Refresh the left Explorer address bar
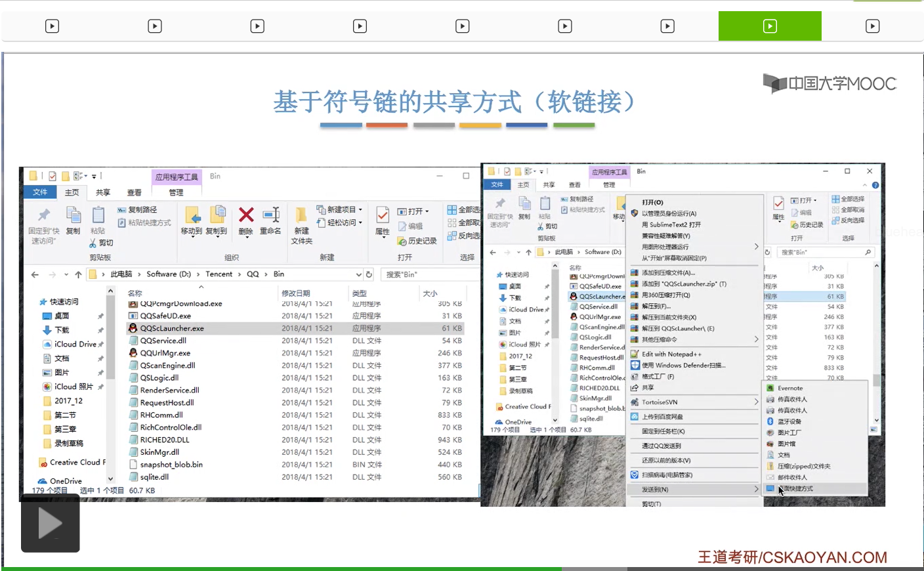This screenshot has height=571, width=924. 369,274
